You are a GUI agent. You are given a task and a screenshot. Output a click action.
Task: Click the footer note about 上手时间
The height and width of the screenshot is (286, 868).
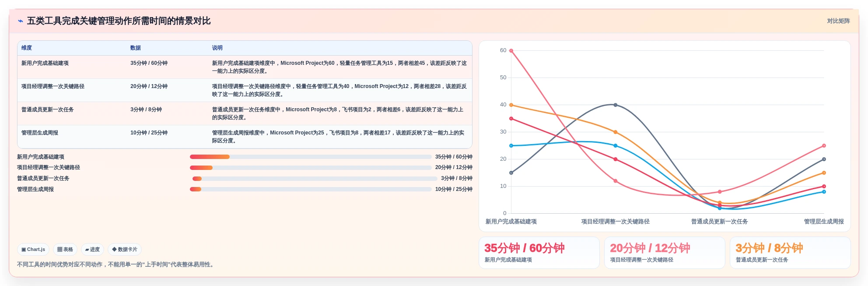(116, 265)
